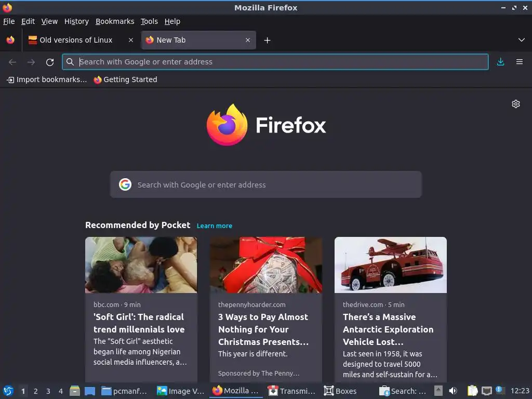
Task: Open 'Soft Girl': The radical trend headline
Action: coord(139,323)
